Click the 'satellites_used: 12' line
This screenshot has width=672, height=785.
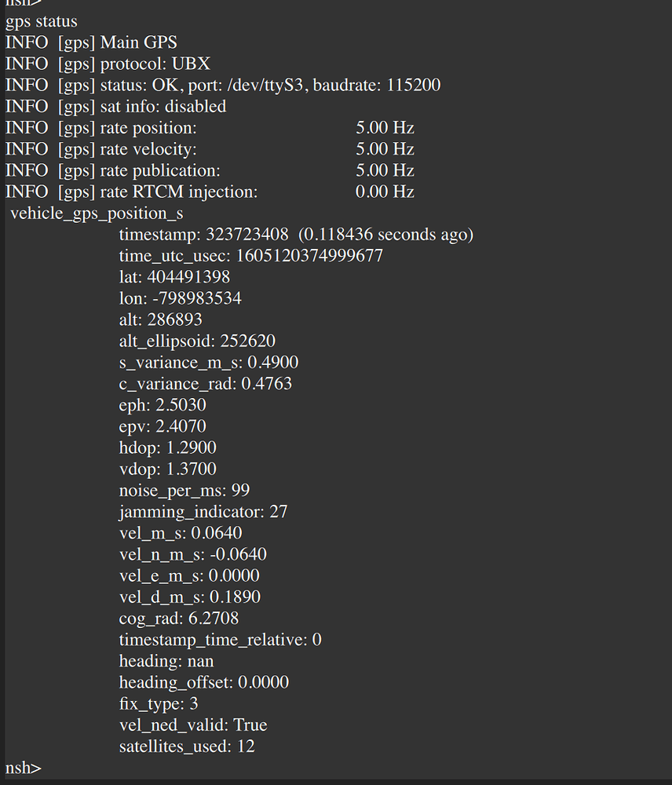pyautogui.click(x=187, y=747)
